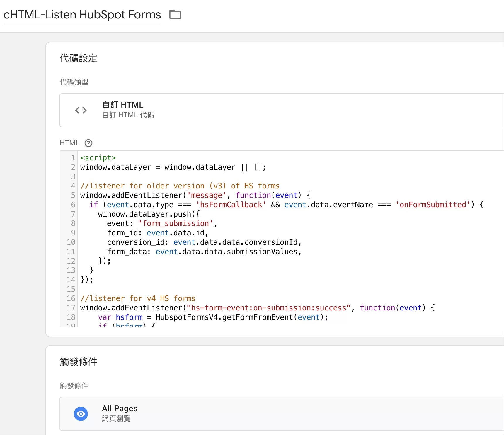Click the 觸發條件 section heading
Image resolution: width=504 pixels, height=435 pixels.
79,362
